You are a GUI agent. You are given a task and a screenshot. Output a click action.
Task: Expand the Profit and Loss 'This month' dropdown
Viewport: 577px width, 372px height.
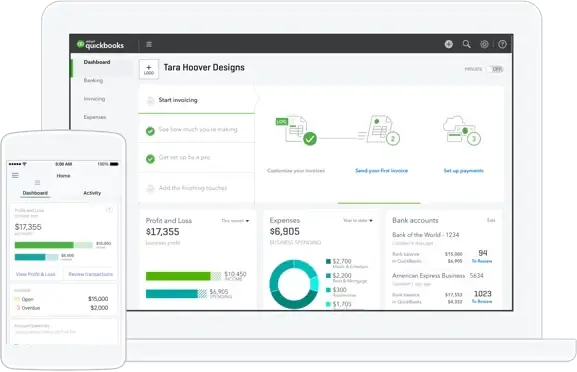(235, 221)
